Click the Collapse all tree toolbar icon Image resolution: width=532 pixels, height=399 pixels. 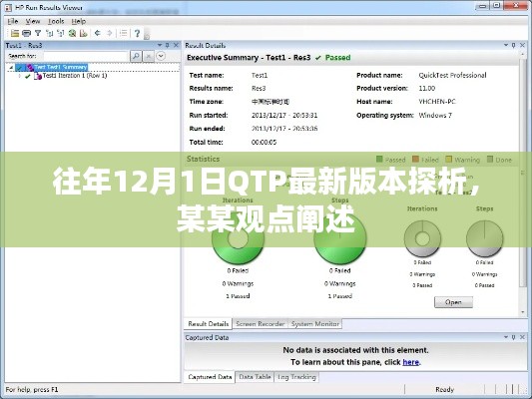click(x=61, y=33)
